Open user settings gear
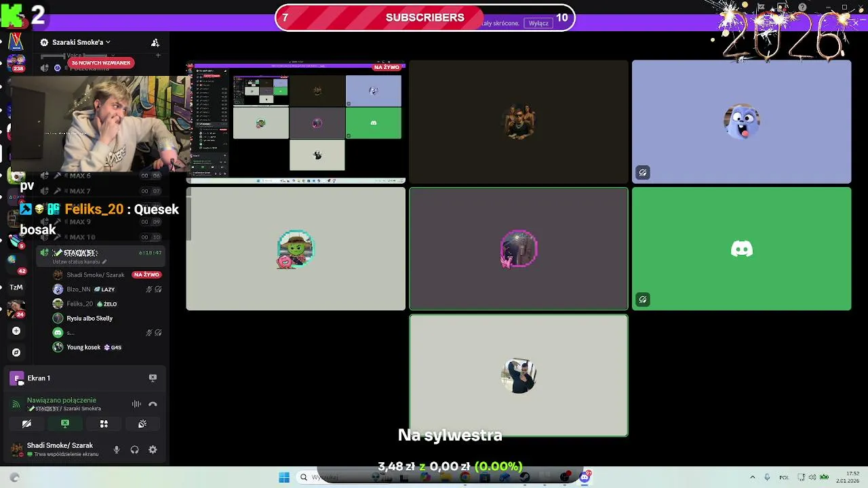 click(153, 449)
